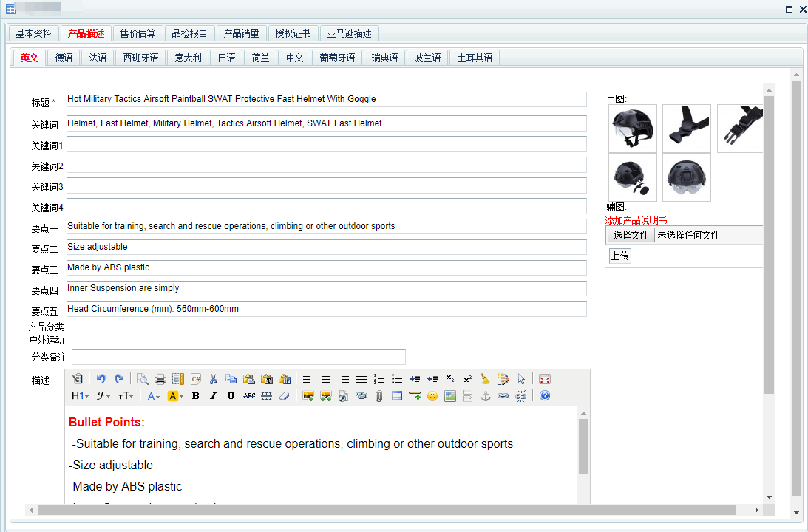This screenshot has width=808, height=532.
Task: Justify text in the editor
Action: pos(361,379)
